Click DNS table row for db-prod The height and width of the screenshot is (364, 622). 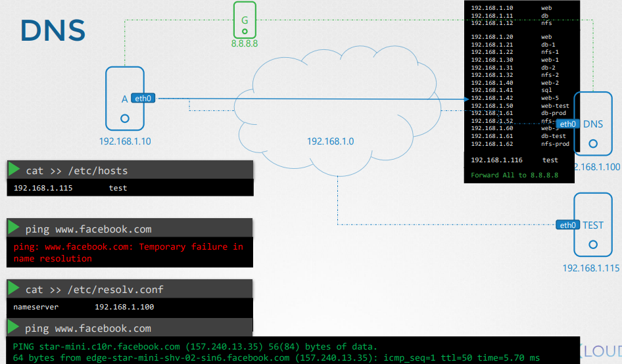pos(519,113)
